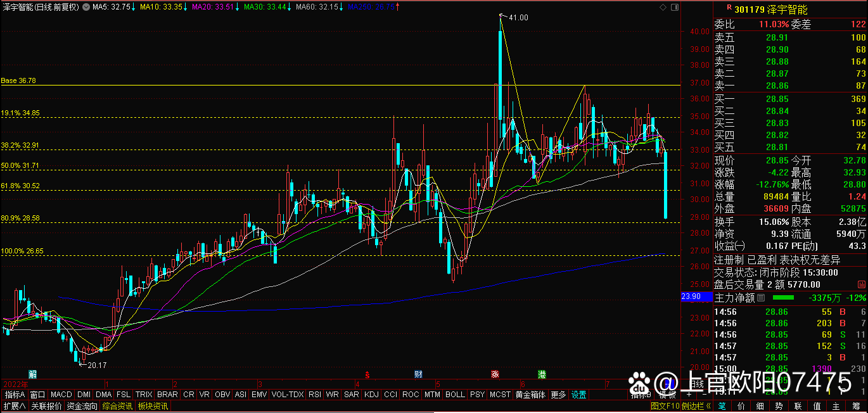Click the red S marker on the timeline

click(367, 374)
